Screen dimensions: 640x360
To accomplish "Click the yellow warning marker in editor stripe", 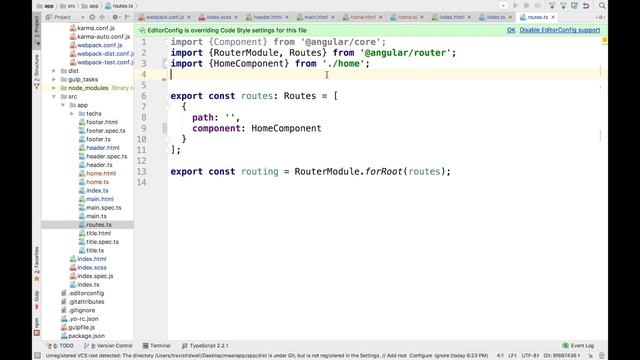I will [604, 40].
